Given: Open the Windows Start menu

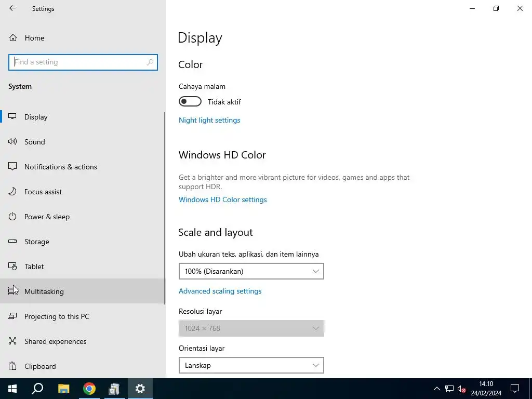Looking at the screenshot, I should pyautogui.click(x=12, y=389).
